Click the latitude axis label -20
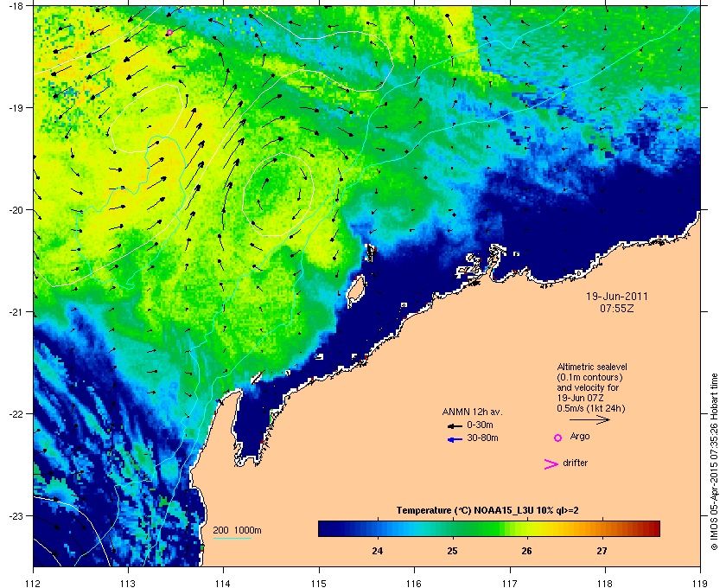726x588 pixels. [15, 209]
